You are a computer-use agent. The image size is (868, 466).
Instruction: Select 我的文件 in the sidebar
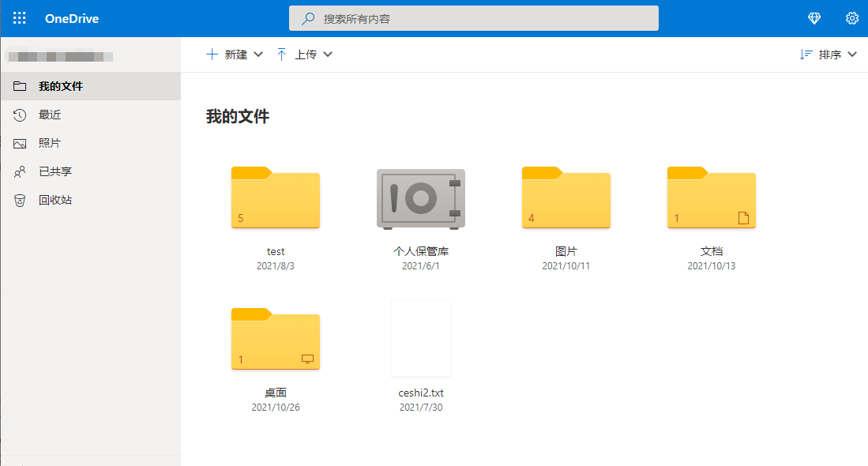pos(91,86)
